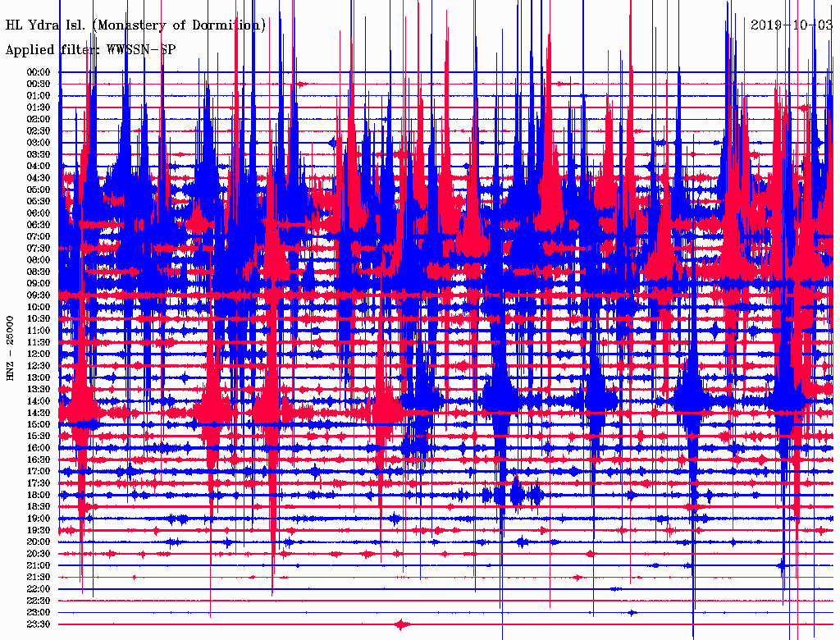Click the 11:00 time label

click(39, 331)
